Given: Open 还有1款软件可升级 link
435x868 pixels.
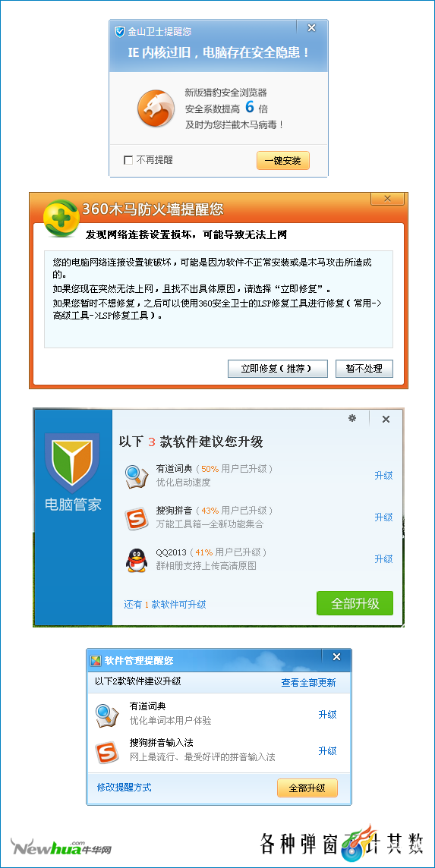Looking at the screenshot, I should 165,605.
